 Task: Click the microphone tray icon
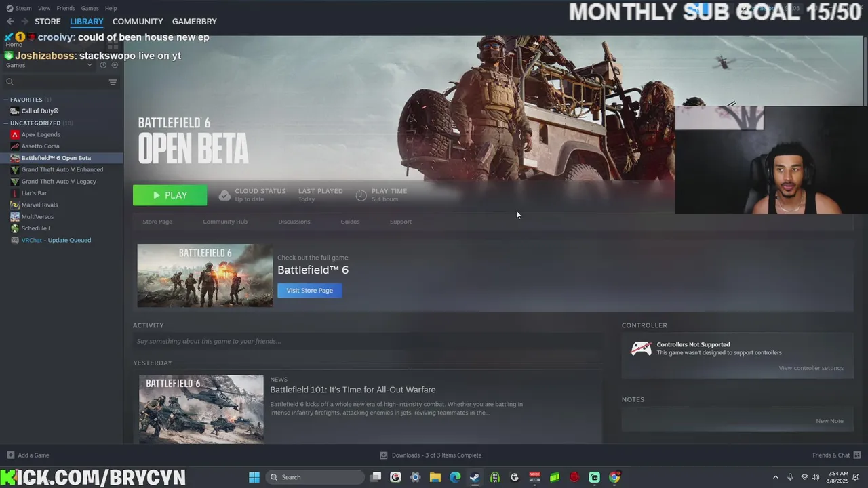point(790,477)
